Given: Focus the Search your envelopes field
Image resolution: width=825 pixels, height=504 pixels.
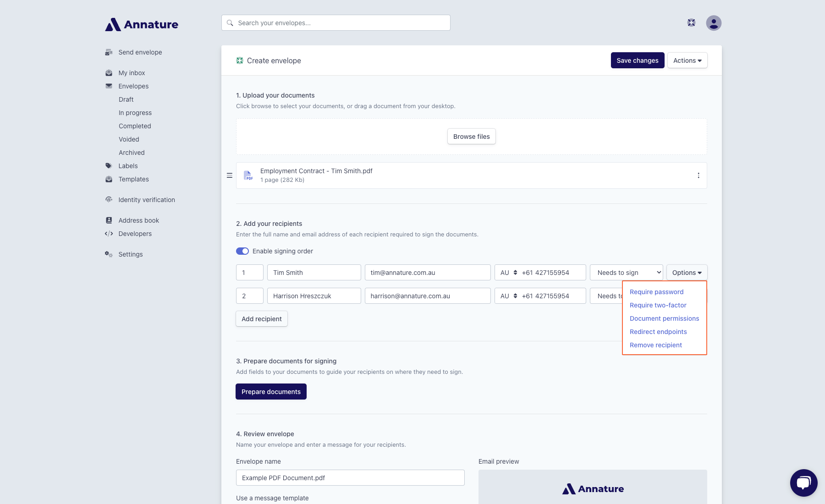Looking at the screenshot, I should click(x=335, y=23).
